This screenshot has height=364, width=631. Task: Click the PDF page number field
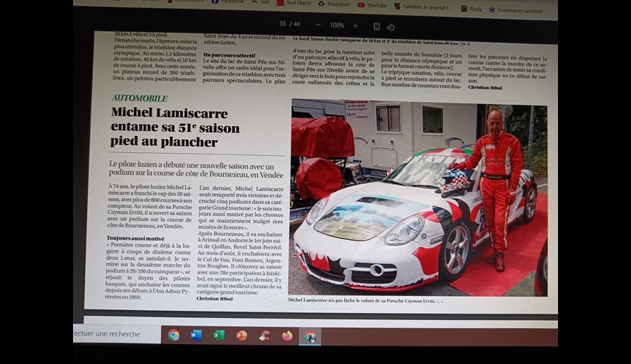pos(283,25)
